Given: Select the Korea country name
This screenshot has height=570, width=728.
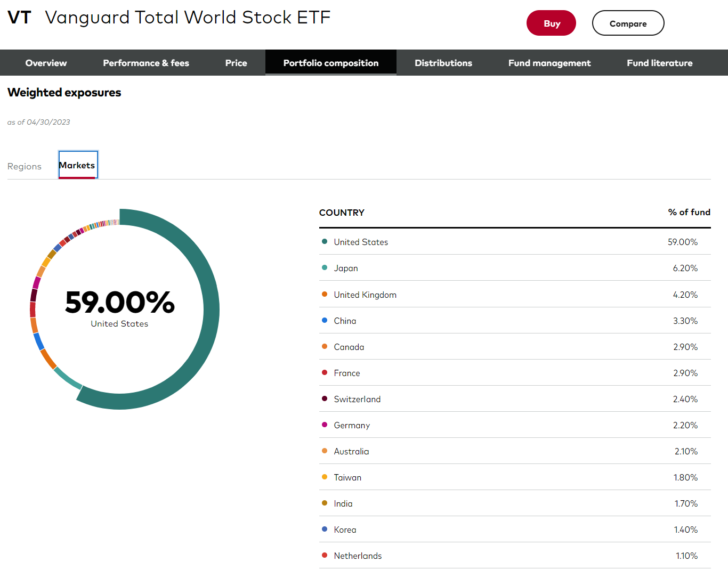Looking at the screenshot, I should click(345, 530).
